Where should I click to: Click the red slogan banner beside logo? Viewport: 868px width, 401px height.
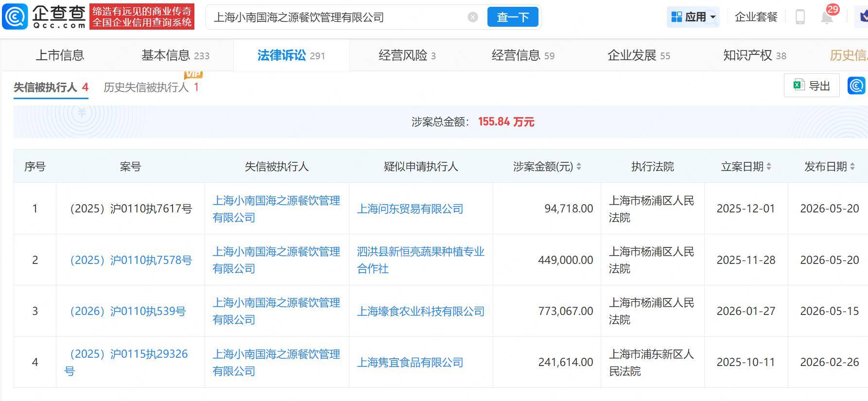(x=142, y=17)
